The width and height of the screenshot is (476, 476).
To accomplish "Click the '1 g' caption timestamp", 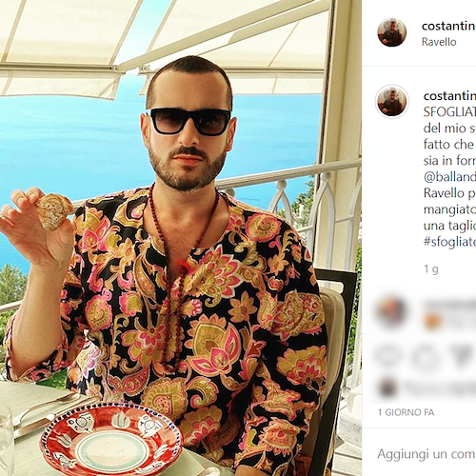I will [431, 269].
